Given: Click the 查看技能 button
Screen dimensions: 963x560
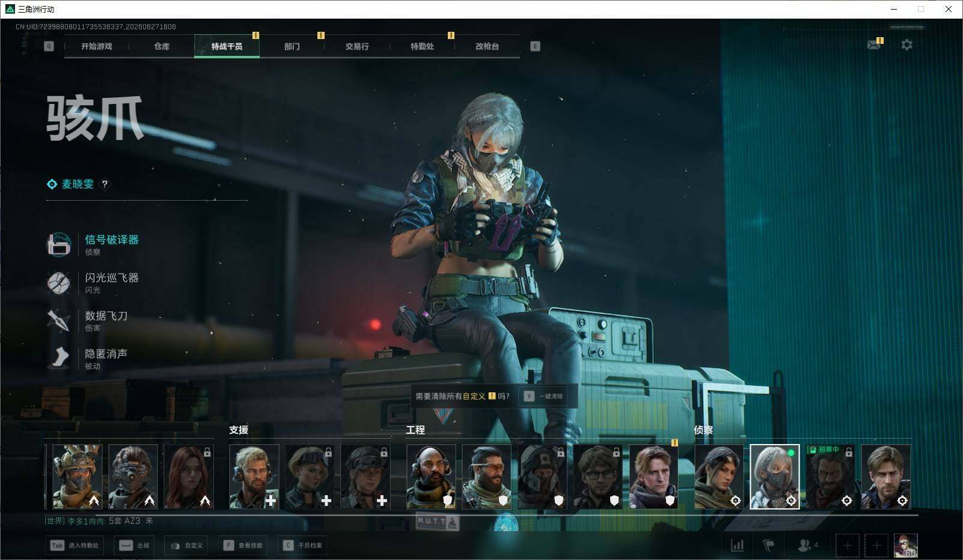Looking at the screenshot, I should pos(243,545).
